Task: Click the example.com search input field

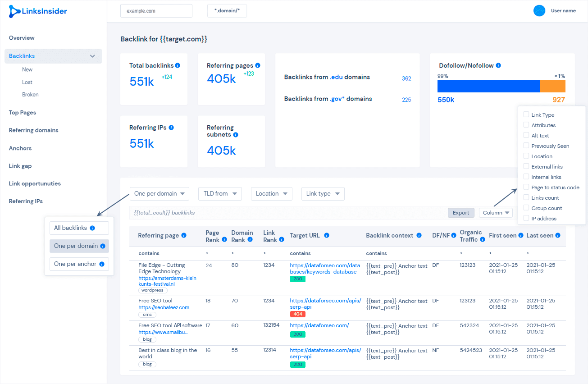Action: pyautogui.click(x=156, y=10)
